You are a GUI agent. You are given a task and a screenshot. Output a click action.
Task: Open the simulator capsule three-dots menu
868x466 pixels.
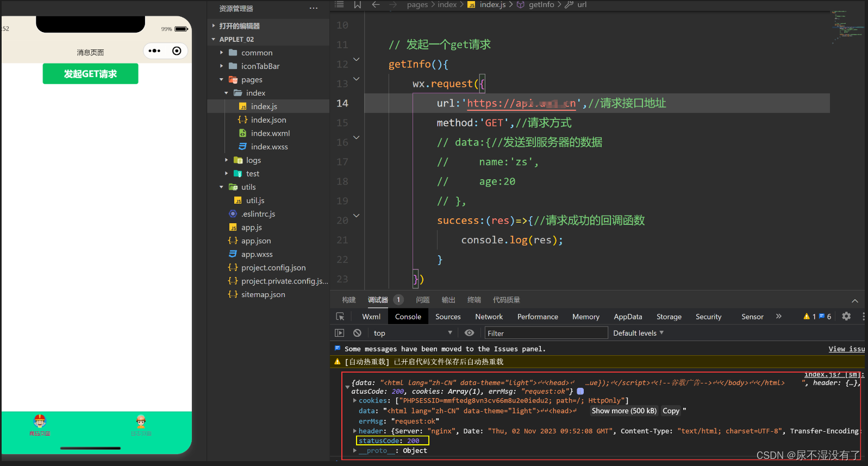tap(154, 51)
